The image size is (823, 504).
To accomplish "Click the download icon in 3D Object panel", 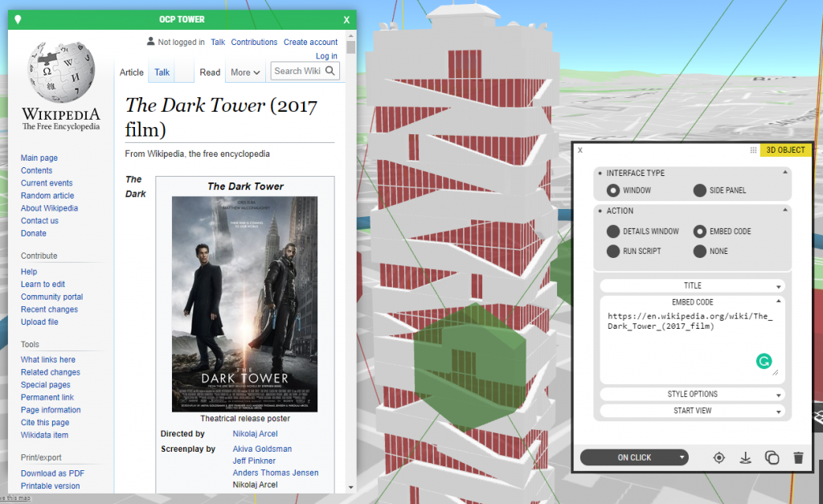I will coord(745,458).
